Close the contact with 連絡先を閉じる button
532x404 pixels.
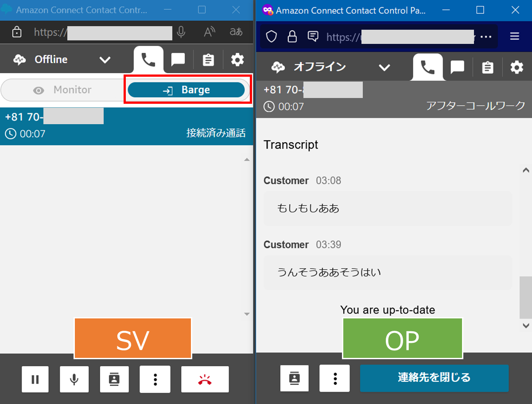434,378
